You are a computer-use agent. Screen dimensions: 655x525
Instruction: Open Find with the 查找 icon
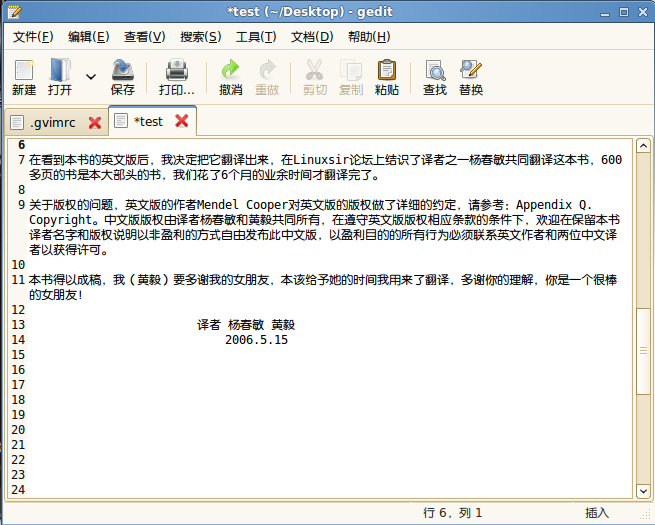[435, 70]
